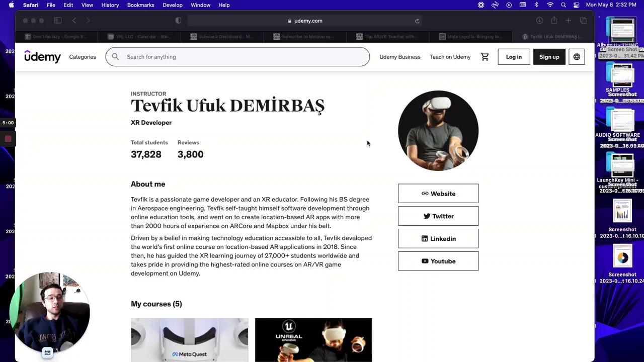Open the language selector globe
The height and width of the screenshot is (362, 644).
[x=577, y=57]
